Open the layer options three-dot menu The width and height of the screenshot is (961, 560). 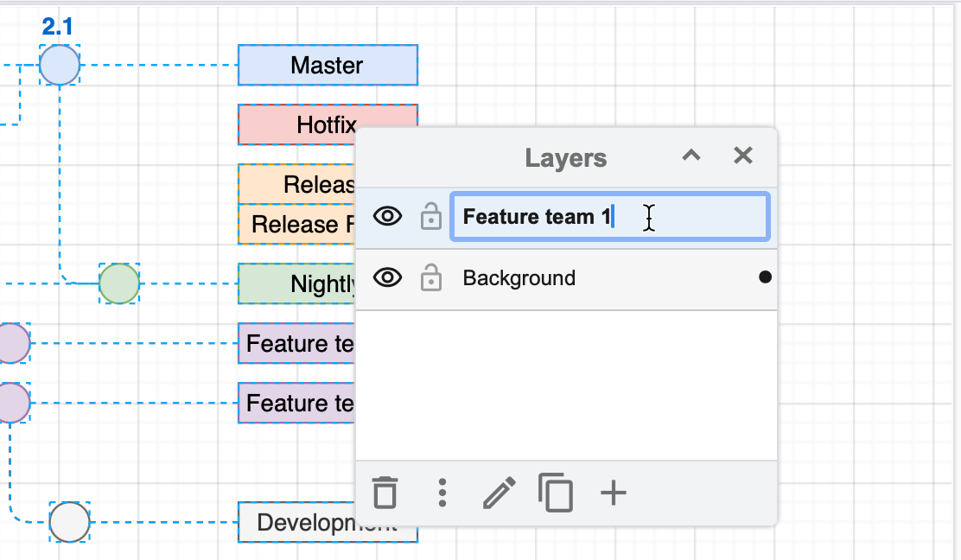[442, 493]
